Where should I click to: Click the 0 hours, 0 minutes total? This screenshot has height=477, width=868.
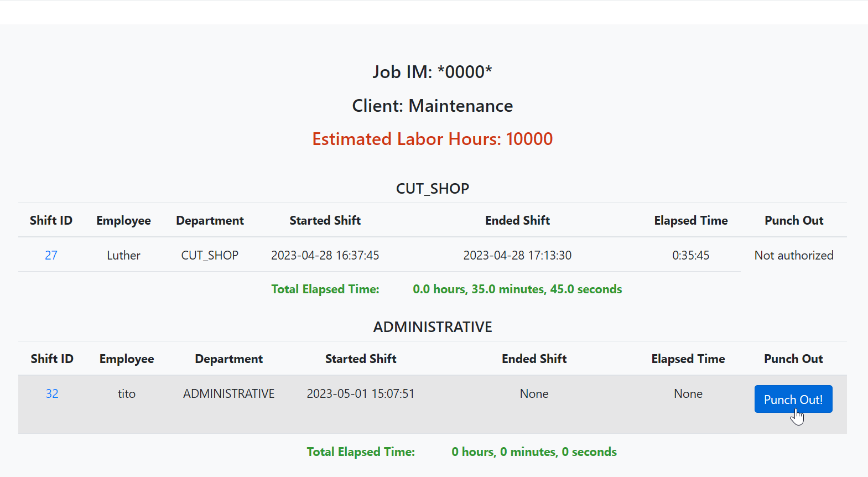[x=534, y=452]
